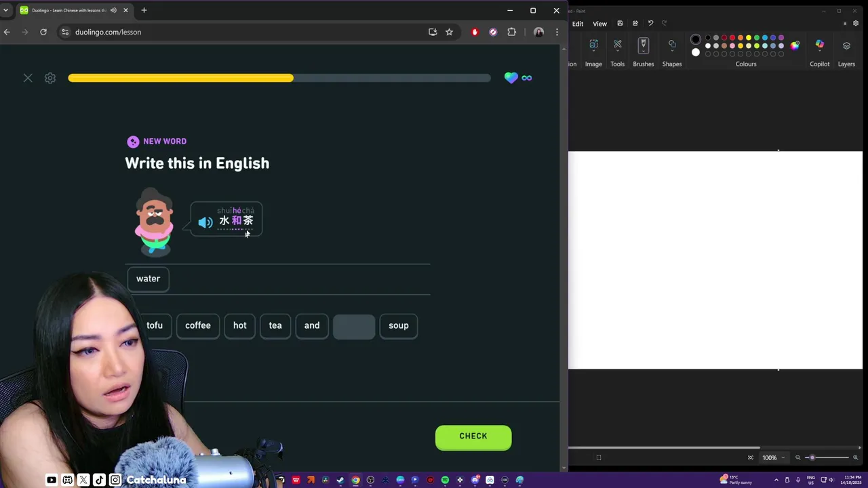
Task: Open the lesson settings gear
Action: pos(50,78)
